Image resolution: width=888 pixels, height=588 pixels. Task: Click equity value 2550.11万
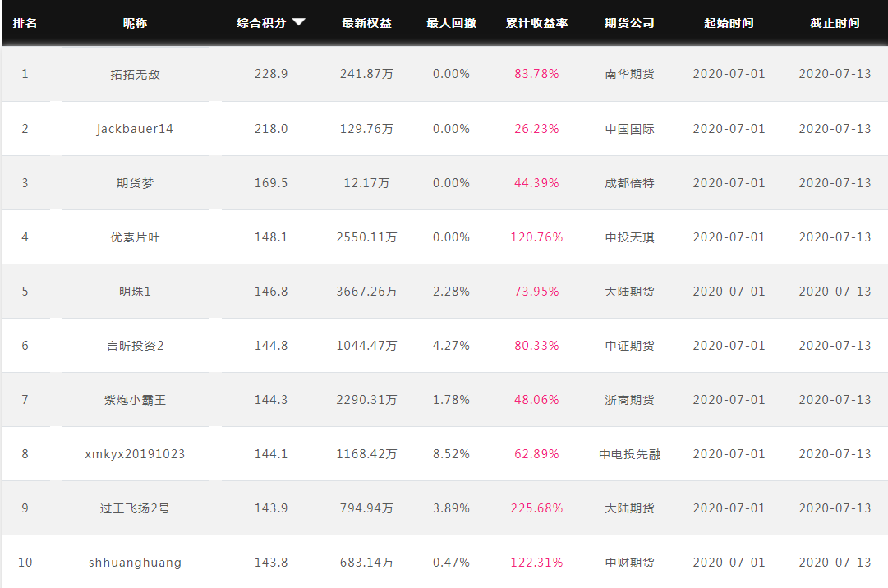[x=366, y=237]
